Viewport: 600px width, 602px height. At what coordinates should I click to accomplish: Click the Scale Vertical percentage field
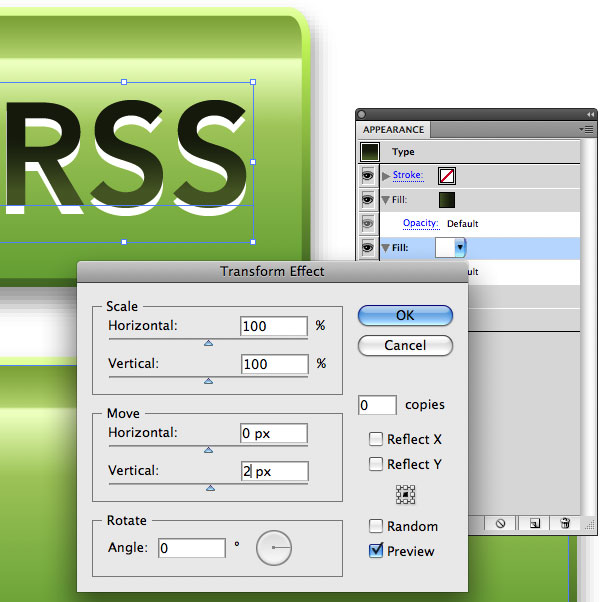coord(274,364)
